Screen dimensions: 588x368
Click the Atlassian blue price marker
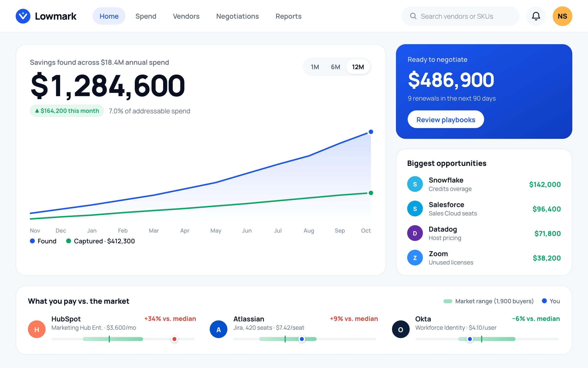(302, 339)
